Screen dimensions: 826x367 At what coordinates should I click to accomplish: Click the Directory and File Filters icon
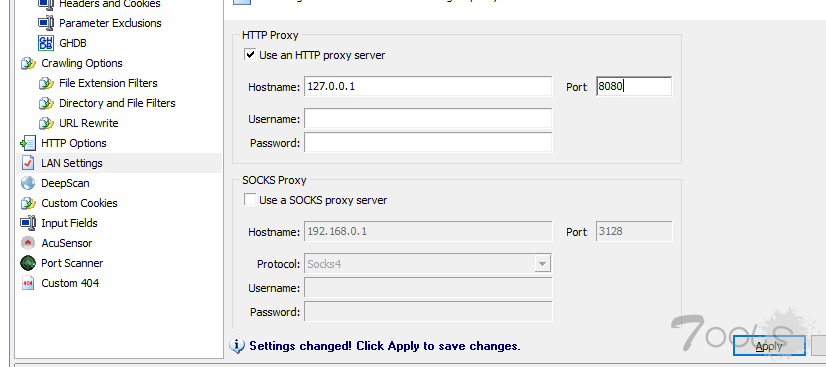point(46,103)
